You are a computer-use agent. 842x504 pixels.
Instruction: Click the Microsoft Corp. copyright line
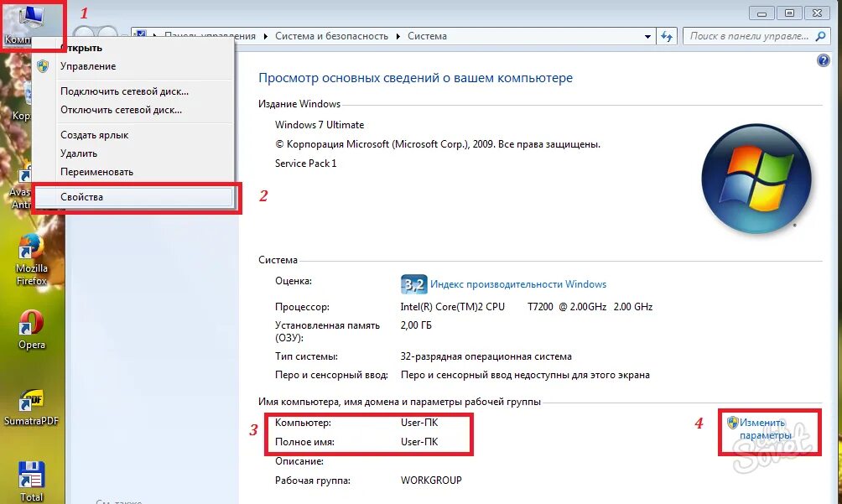(x=438, y=144)
